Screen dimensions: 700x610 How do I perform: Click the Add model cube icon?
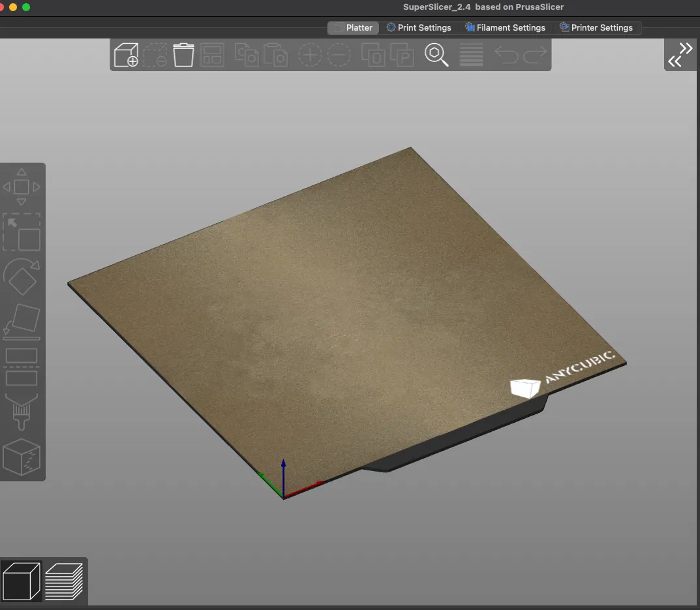tap(126, 55)
